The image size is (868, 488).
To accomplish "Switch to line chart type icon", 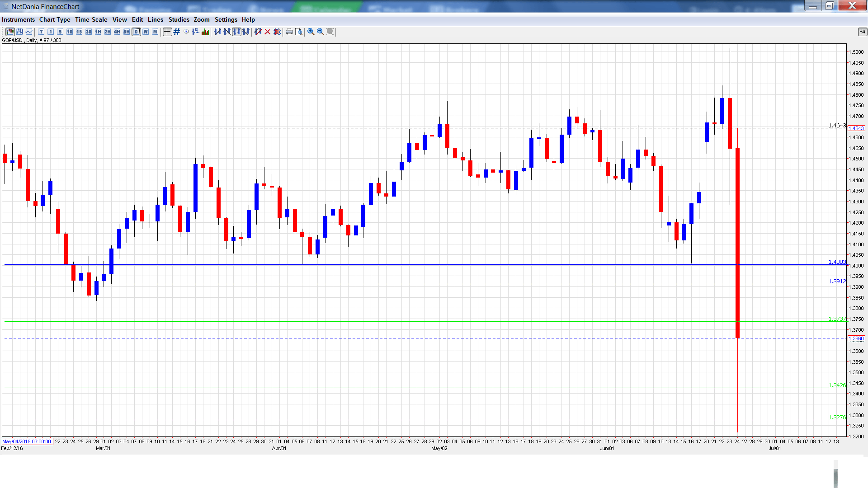I will tap(29, 32).
